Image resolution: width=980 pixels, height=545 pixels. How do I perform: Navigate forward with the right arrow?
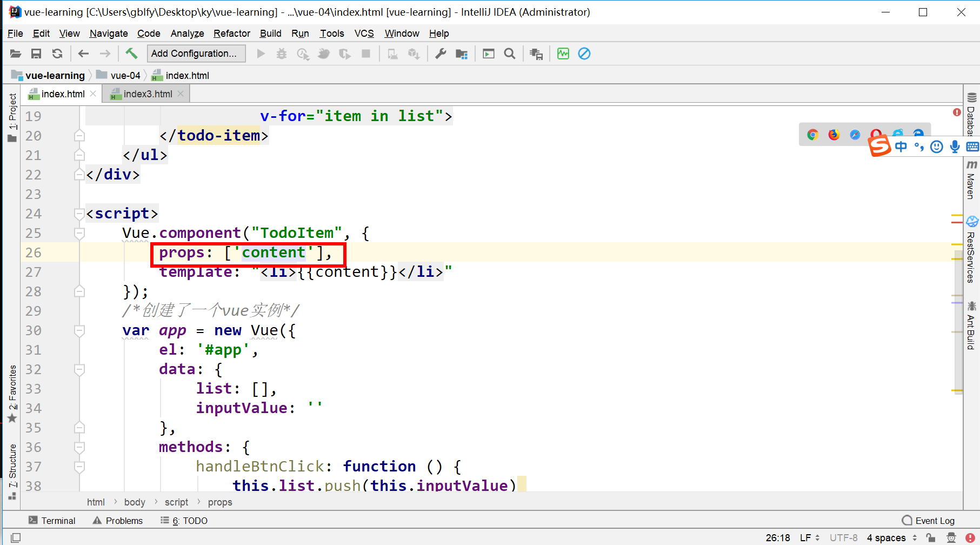coord(105,54)
